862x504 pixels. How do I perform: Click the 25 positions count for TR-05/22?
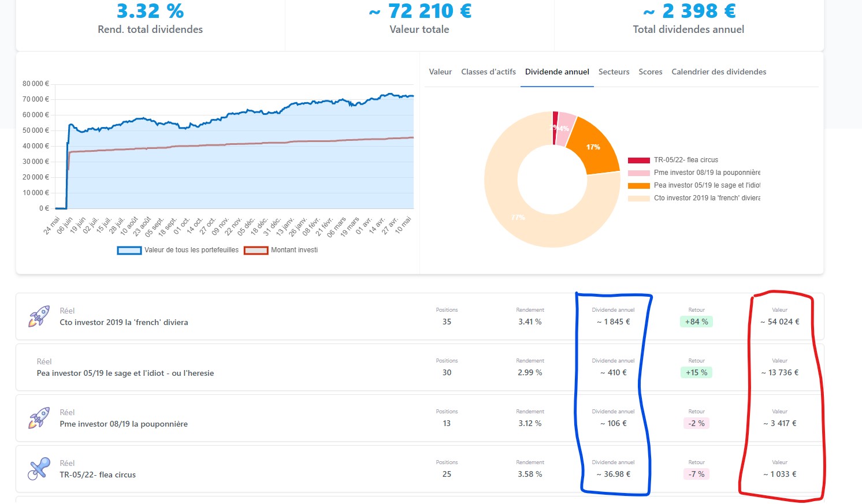click(x=447, y=474)
